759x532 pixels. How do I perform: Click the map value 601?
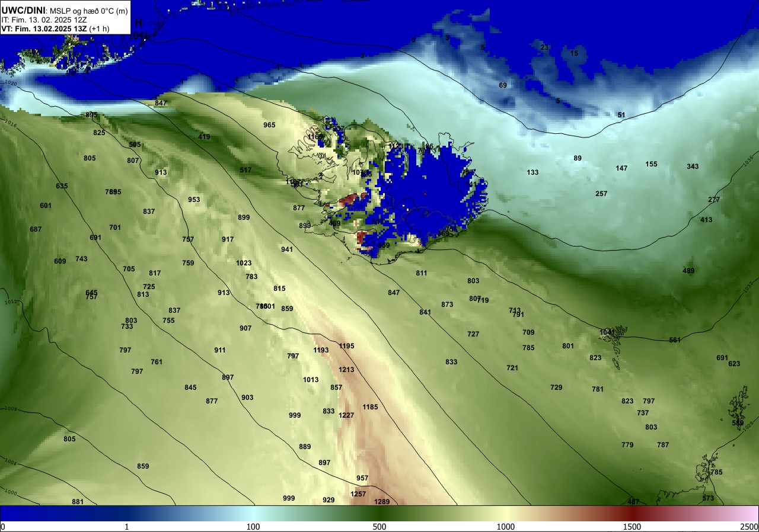(46, 206)
